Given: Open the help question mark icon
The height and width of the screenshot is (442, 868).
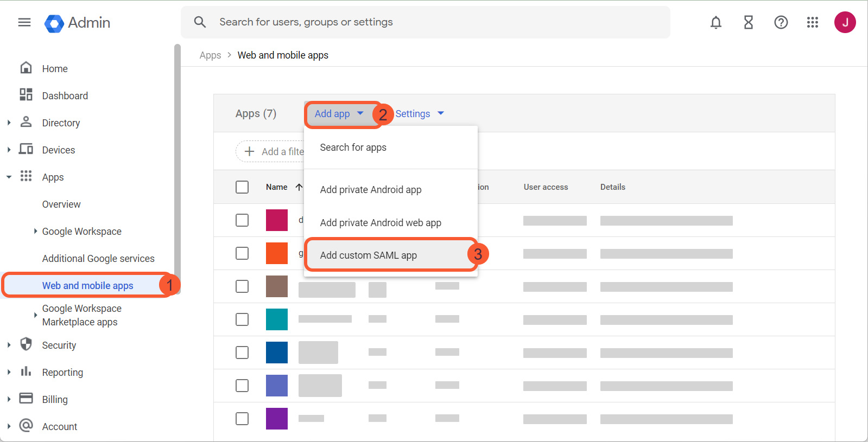Looking at the screenshot, I should (x=781, y=22).
